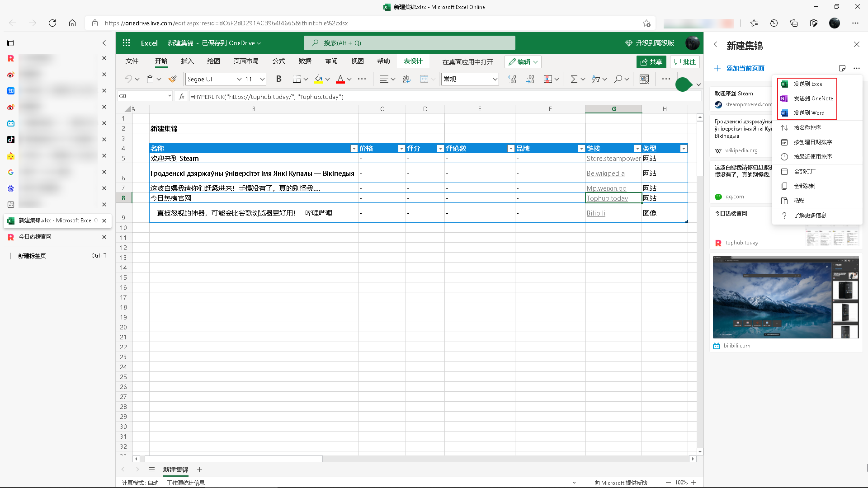Click the decrease decimal icon

pyautogui.click(x=512, y=79)
